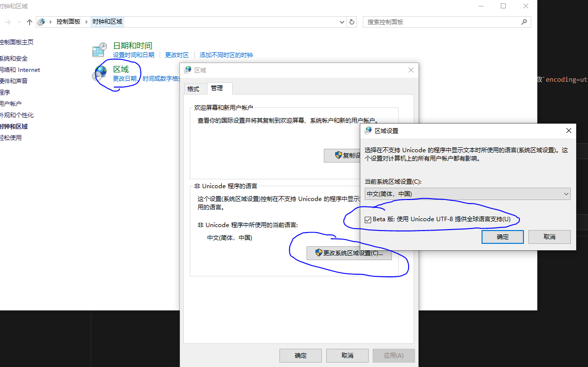The image size is (588, 367).
Task: Open 网络和 Internet in the sidebar
Action: [x=20, y=70]
